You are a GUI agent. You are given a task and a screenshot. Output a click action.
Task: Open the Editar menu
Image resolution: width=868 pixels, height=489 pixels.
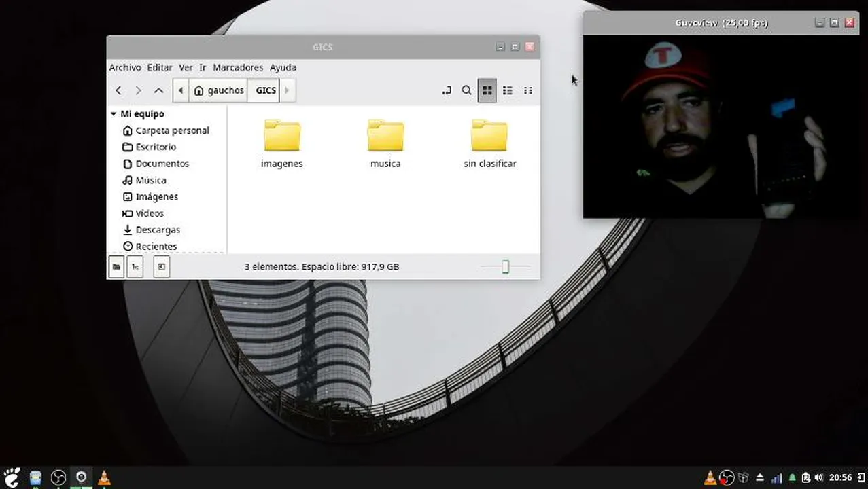[160, 68]
